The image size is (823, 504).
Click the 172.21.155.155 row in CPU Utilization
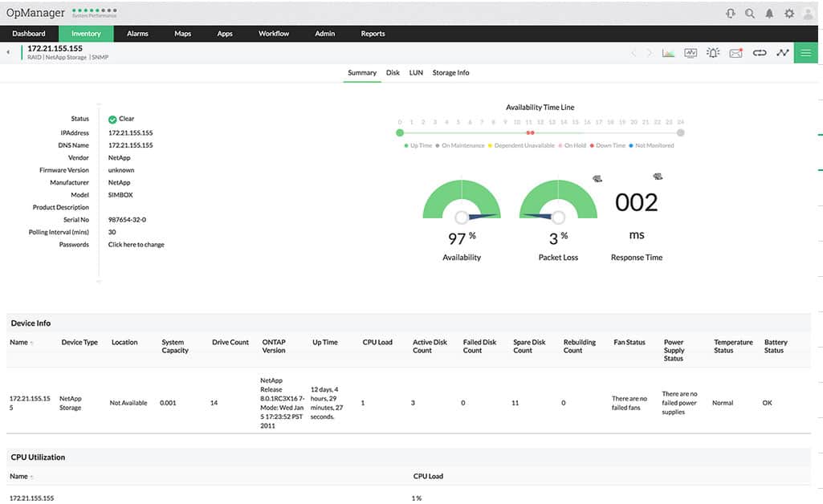pos(409,498)
